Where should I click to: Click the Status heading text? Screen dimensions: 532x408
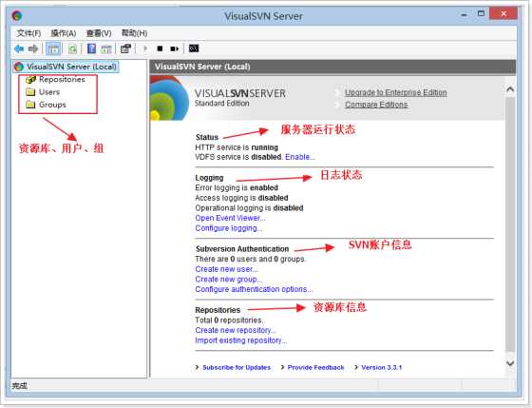207,137
